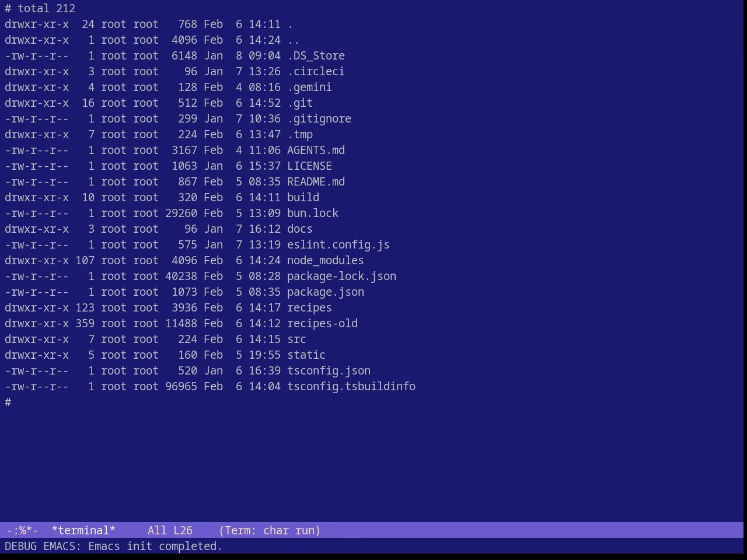Select the bun.lock file name
Image resolution: width=747 pixels, height=560 pixels.
click(313, 213)
